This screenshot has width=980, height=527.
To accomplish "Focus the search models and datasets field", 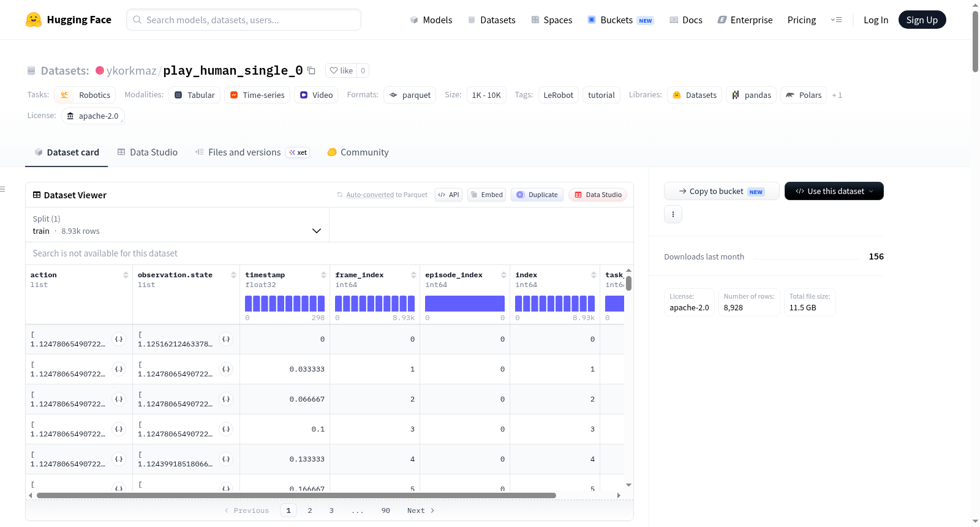I will tap(244, 20).
